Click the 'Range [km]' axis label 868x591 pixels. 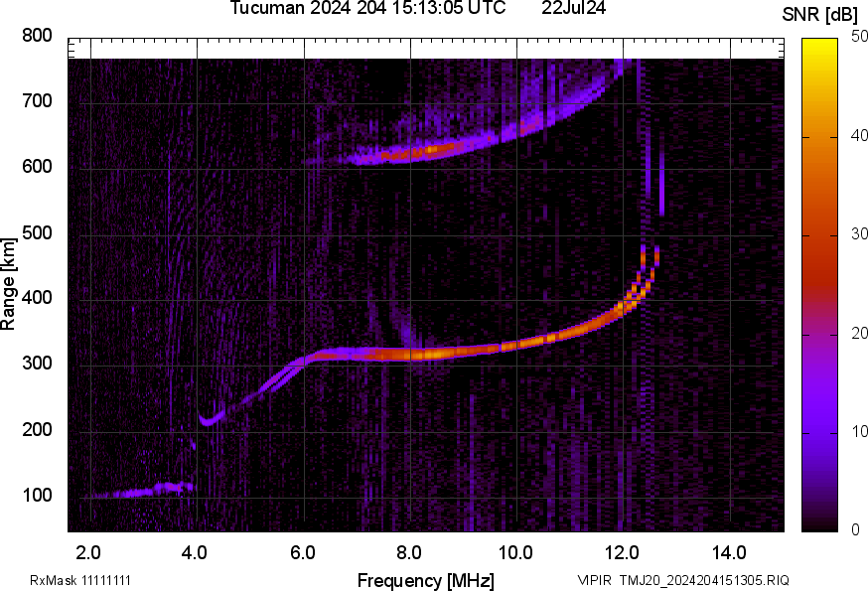click(x=8, y=284)
